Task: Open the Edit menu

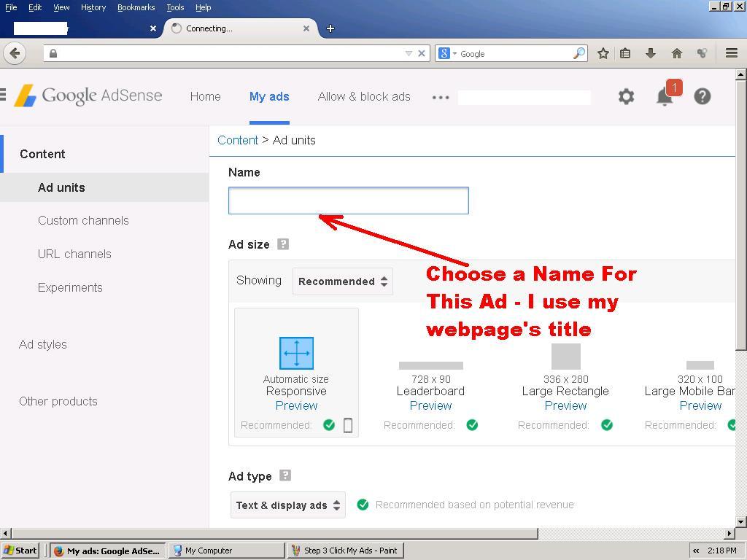Action: click(35, 7)
